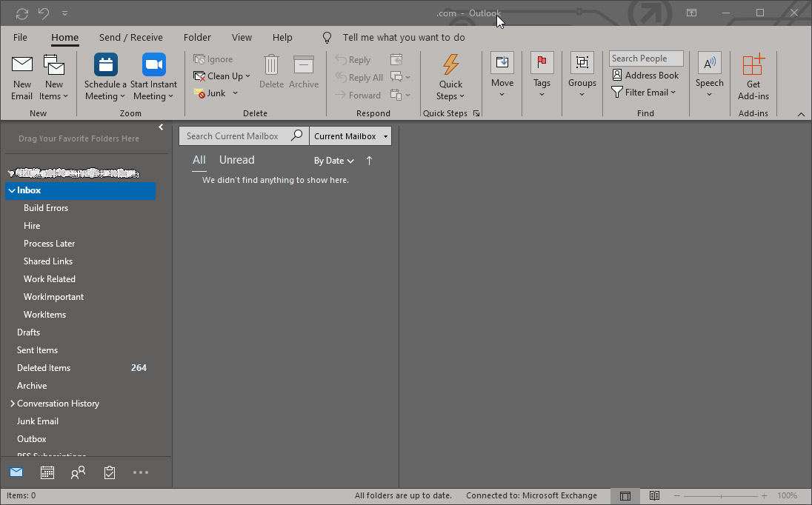Click into Search People field

(646, 58)
